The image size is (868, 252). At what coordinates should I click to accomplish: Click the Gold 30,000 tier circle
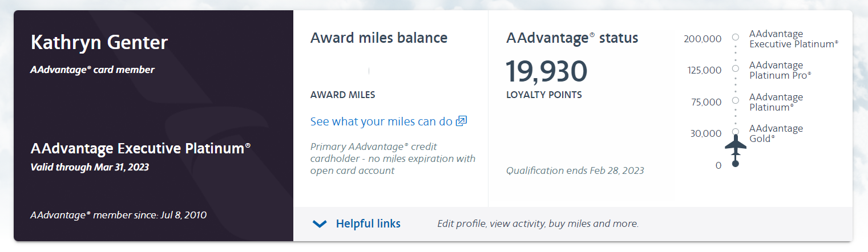736,132
